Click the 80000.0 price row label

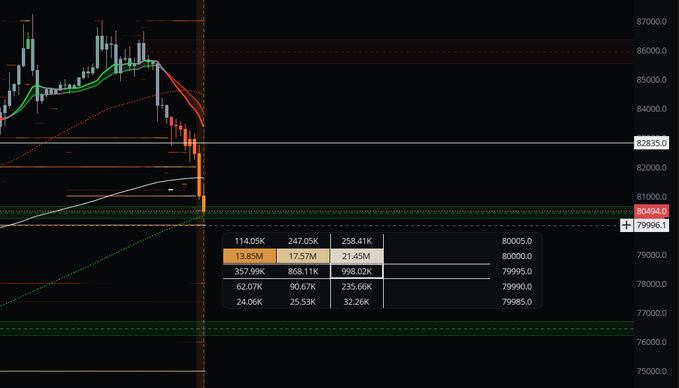[517, 256]
